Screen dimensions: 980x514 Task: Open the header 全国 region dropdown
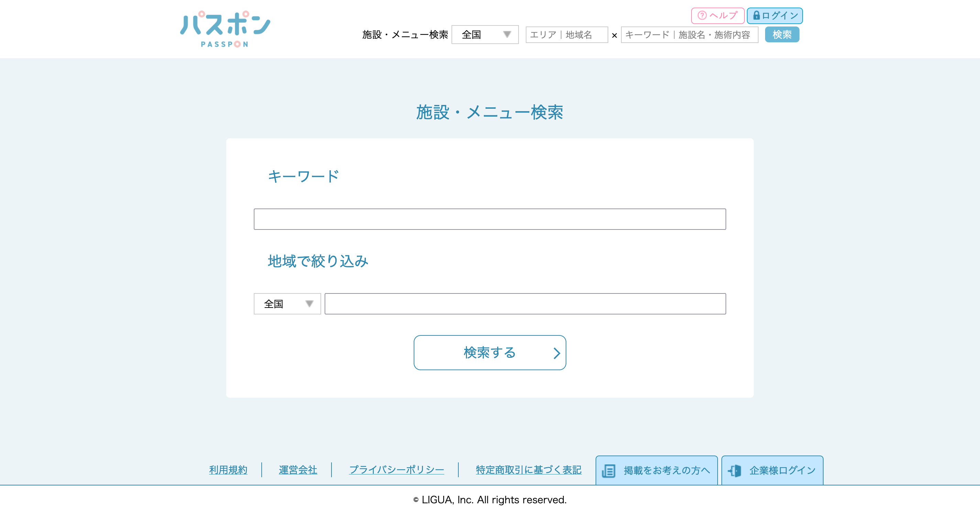pos(484,35)
